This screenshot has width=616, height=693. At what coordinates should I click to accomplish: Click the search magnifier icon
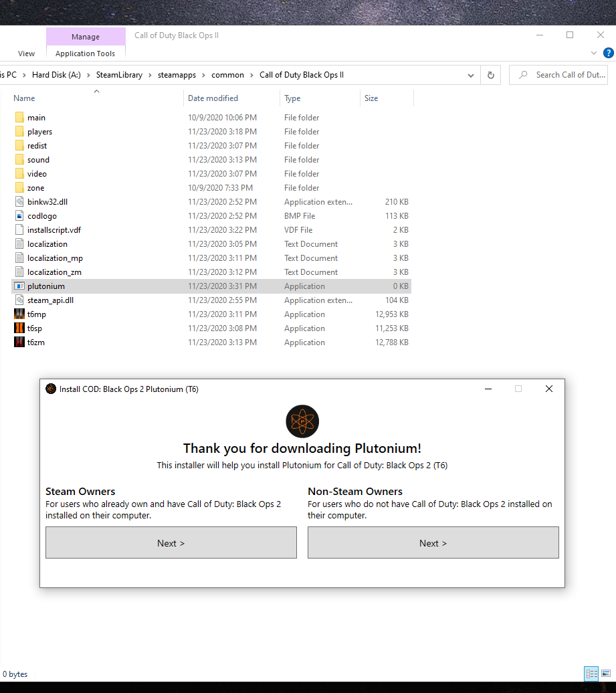click(x=523, y=75)
